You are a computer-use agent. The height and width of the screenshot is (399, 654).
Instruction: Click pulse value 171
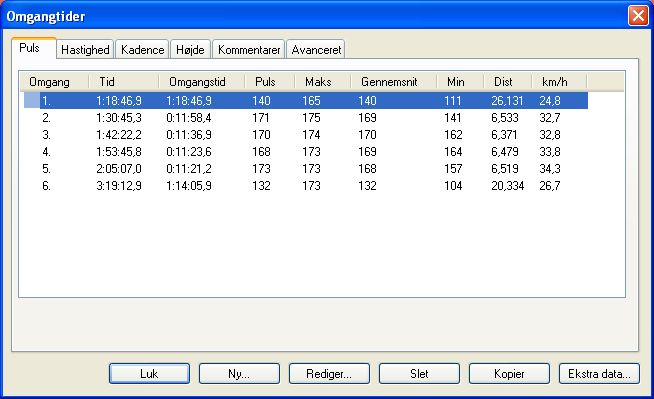pos(262,118)
